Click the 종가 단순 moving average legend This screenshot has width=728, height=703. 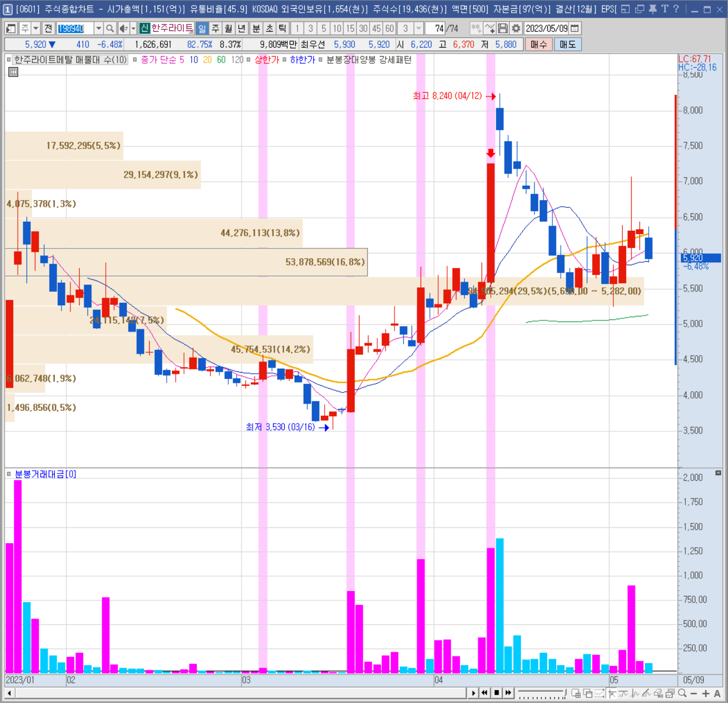pyautogui.click(x=158, y=60)
